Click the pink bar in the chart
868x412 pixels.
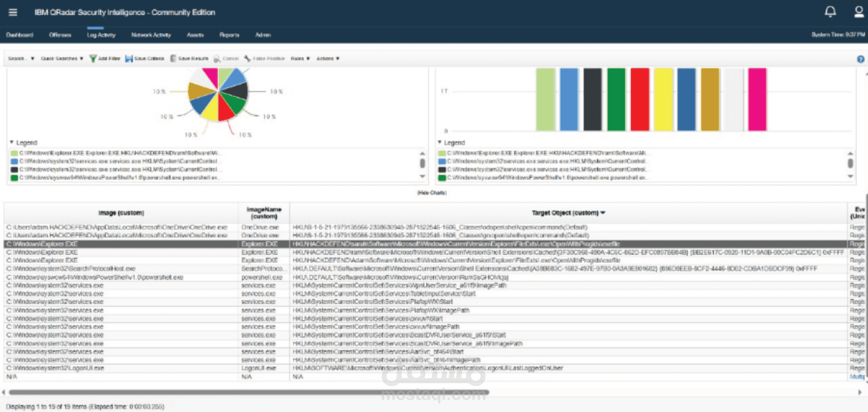[x=757, y=100]
